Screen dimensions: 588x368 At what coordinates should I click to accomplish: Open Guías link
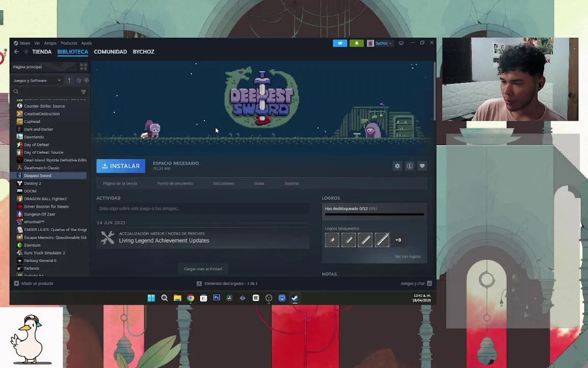[x=259, y=183]
